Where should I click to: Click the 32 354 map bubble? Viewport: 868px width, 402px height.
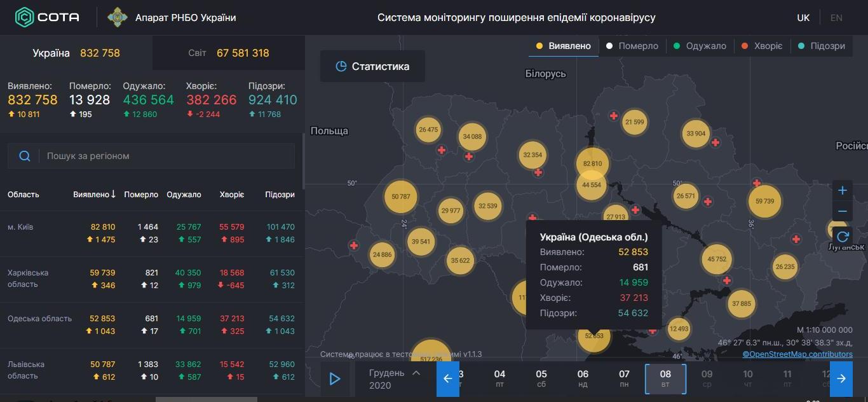click(x=532, y=155)
